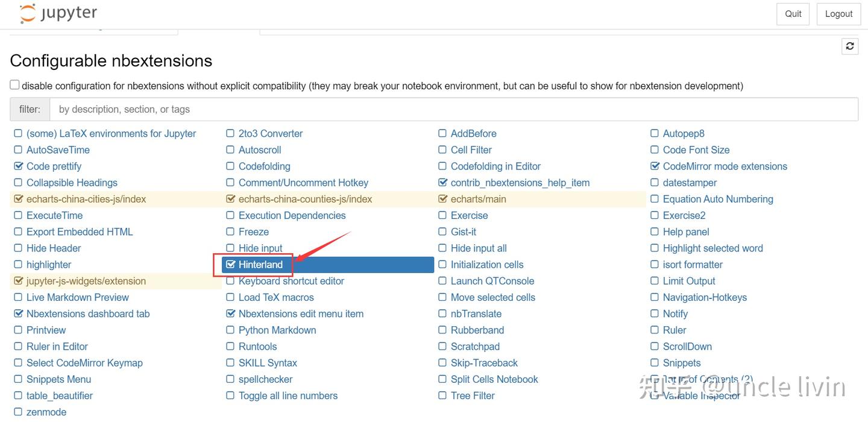
Task: Open the spellchecker extension entry
Action: [x=265, y=379]
